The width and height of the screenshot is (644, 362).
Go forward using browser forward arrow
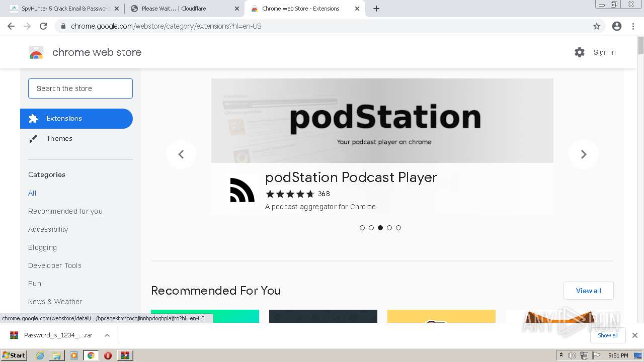pyautogui.click(x=27, y=26)
